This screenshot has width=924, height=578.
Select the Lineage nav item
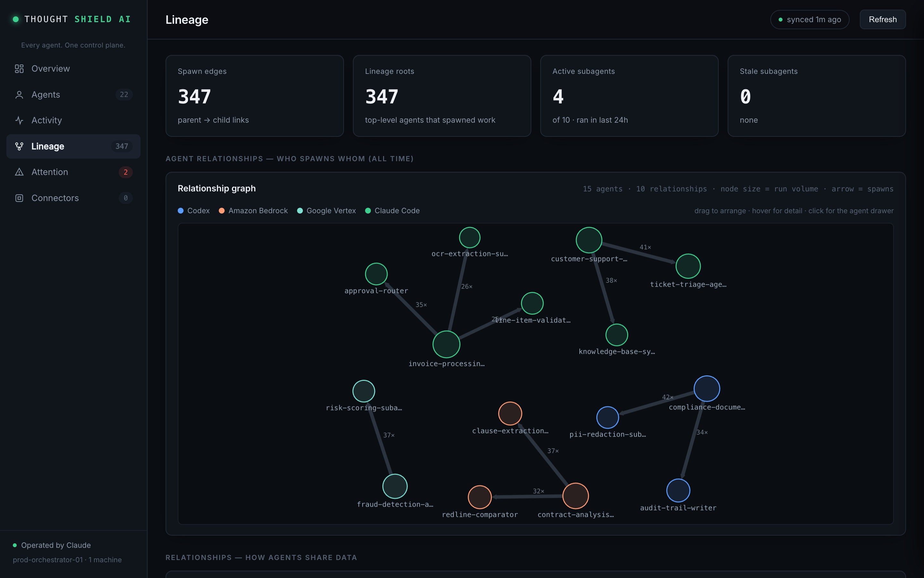pyautogui.click(x=73, y=146)
